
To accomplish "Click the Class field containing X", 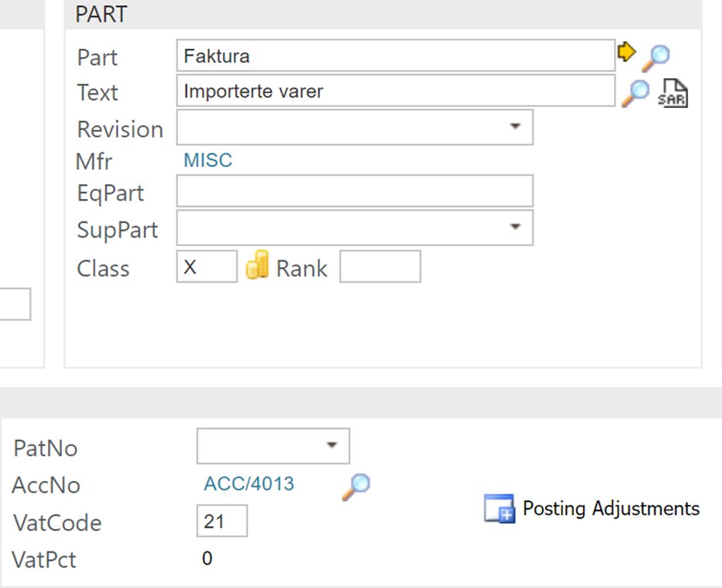I will 206,267.
